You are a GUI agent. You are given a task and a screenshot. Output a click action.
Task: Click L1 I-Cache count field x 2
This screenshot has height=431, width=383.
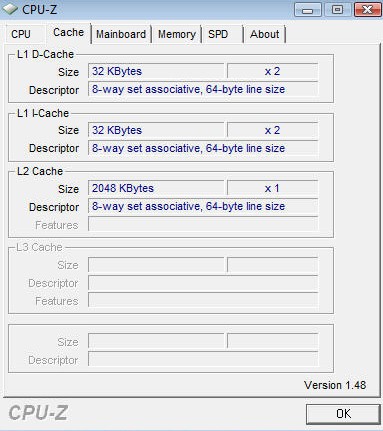(x=272, y=130)
